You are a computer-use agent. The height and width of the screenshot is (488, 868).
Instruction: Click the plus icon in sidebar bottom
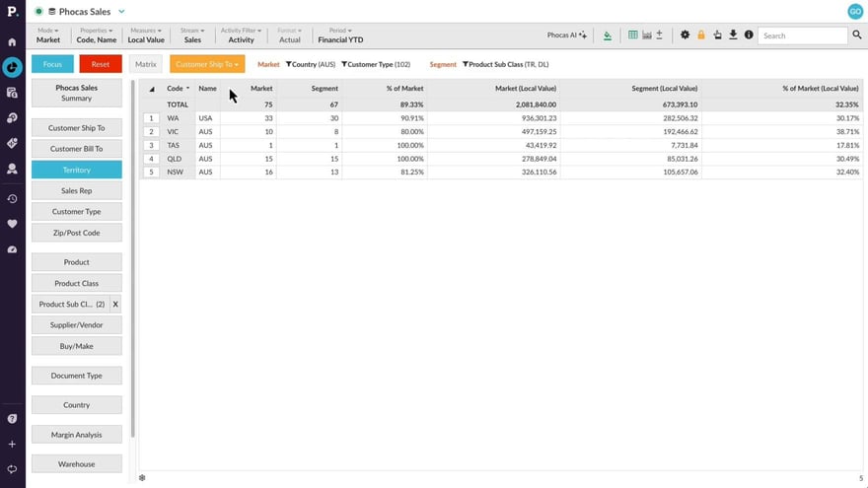[12, 444]
